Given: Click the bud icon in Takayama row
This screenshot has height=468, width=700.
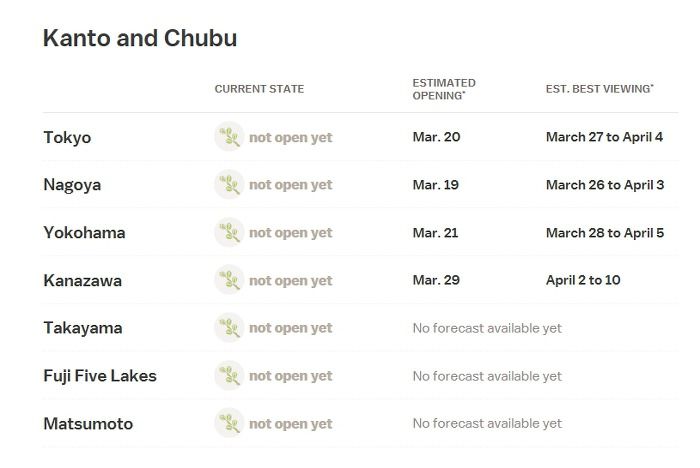Looking at the screenshot, I should click(229, 328).
